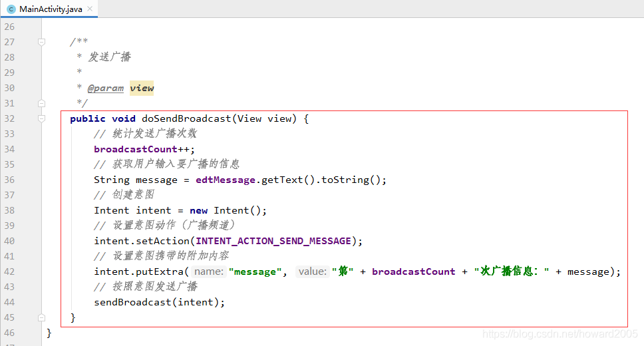
Task: Click the "message" string literal
Action: tap(255, 271)
